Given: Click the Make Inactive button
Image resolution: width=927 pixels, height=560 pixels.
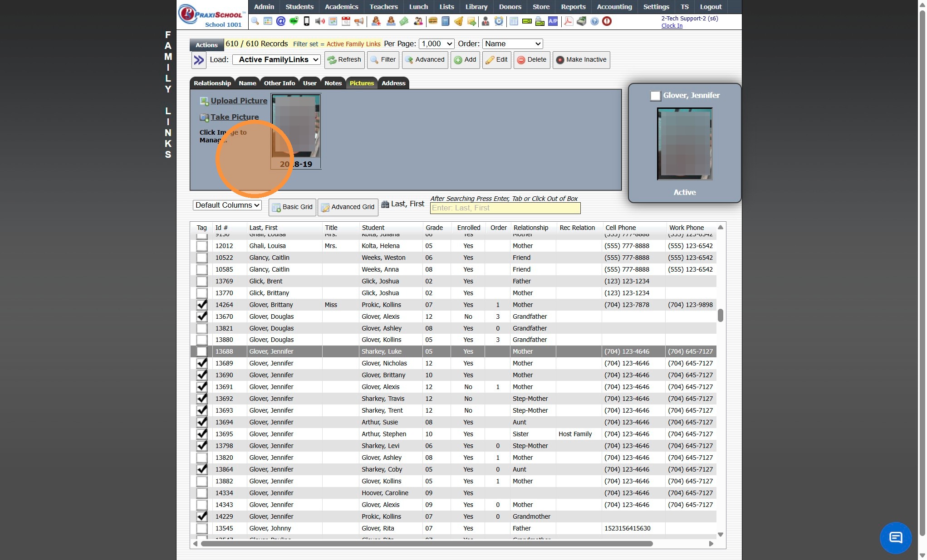Looking at the screenshot, I should point(581,60).
